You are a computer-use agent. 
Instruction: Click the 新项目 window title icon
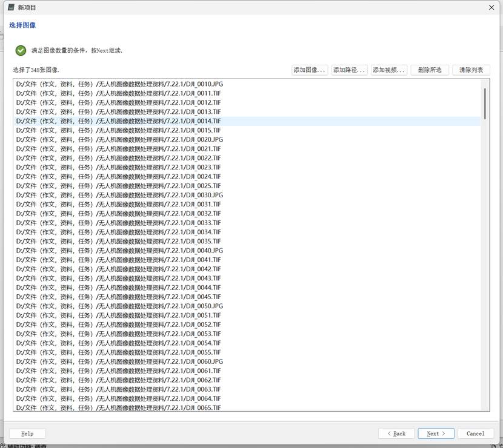click(12, 7)
